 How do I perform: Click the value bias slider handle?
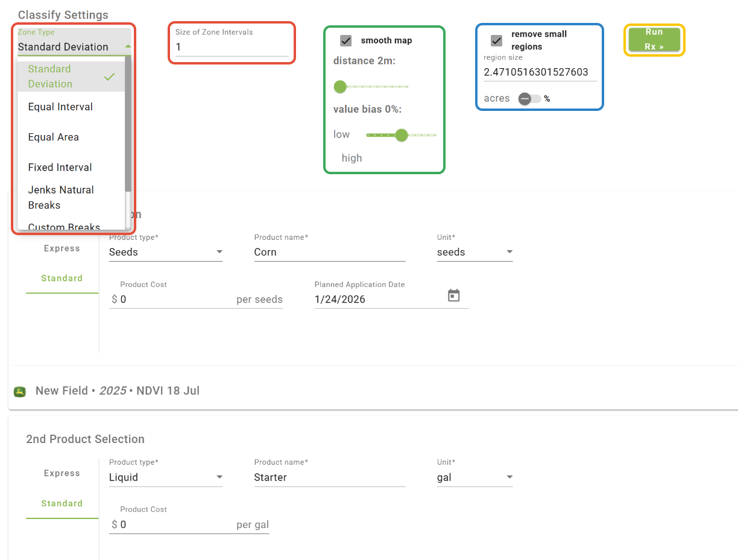[402, 135]
